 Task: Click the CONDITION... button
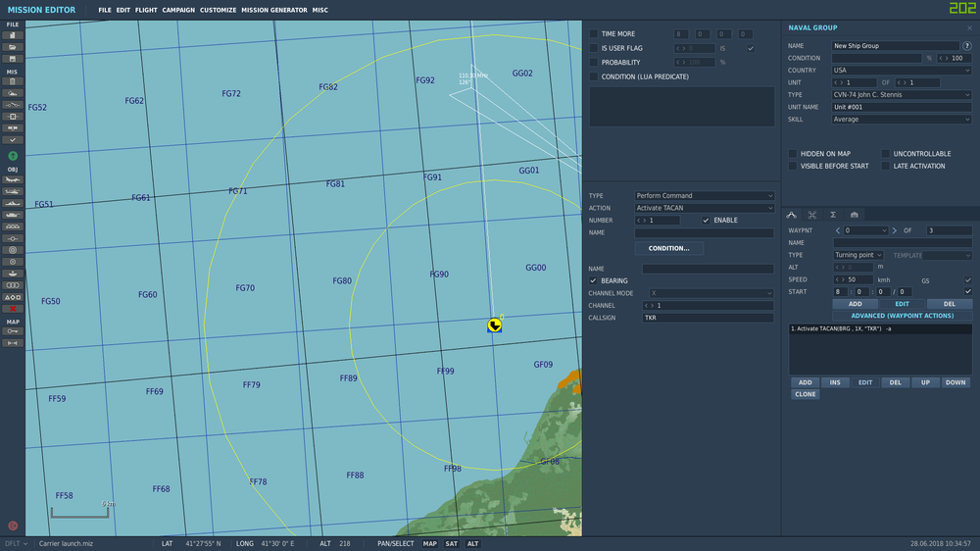[x=668, y=248]
